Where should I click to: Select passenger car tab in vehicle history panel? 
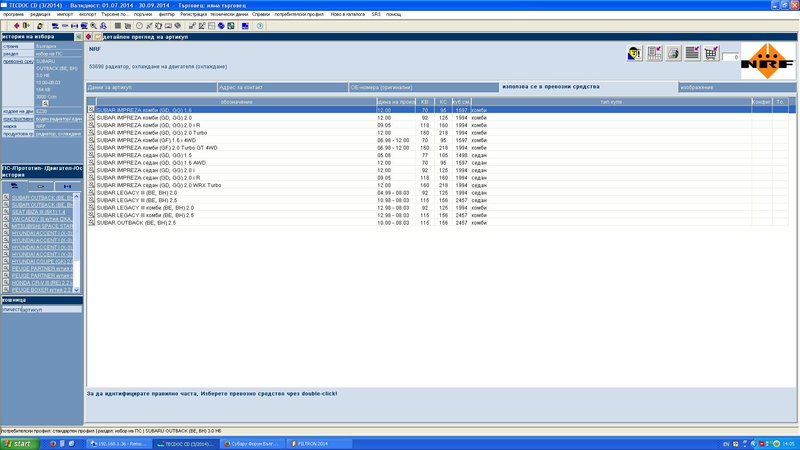[x=14, y=186]
